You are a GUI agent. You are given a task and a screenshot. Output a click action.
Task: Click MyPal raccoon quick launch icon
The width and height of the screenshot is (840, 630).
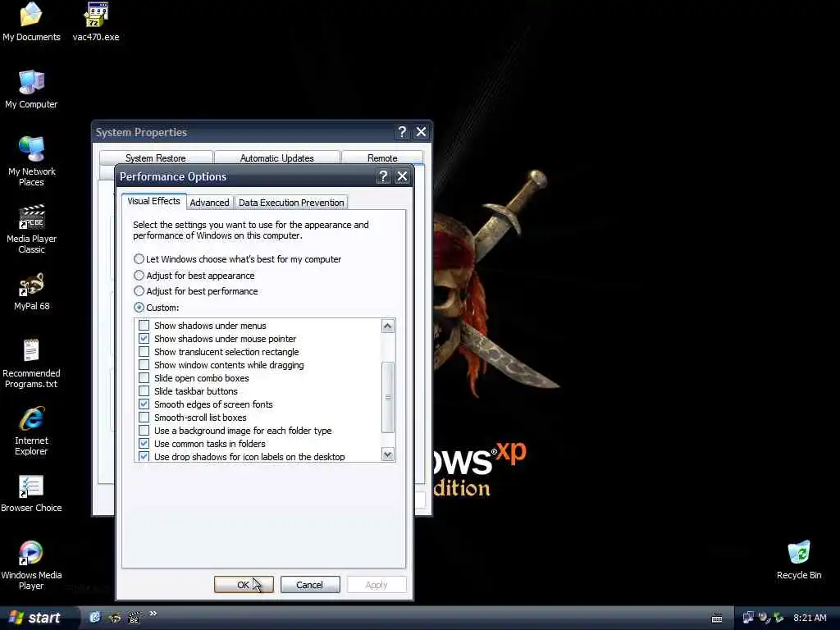pyautogui.click(x=115, y=618)
